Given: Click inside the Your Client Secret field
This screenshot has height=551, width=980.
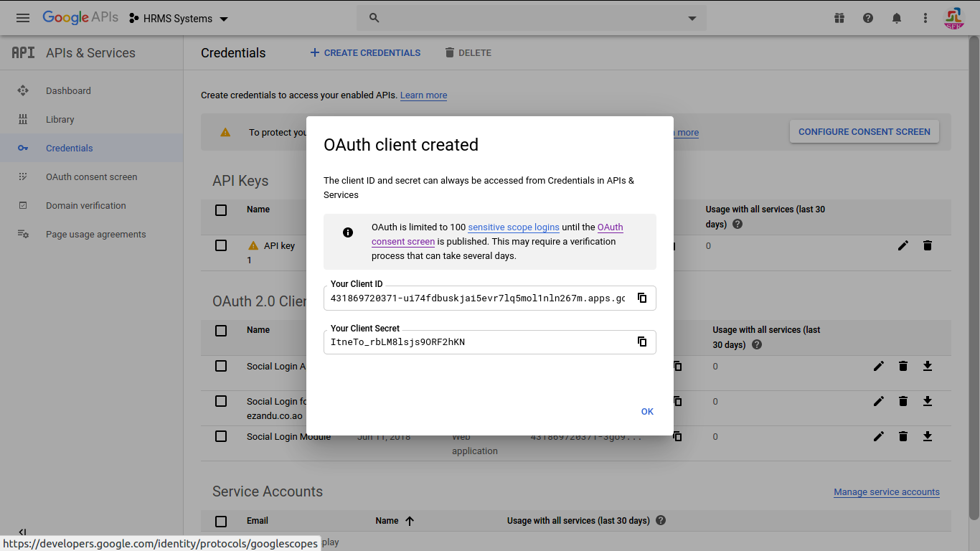Looking at the screenshot, I should [477, 342].
